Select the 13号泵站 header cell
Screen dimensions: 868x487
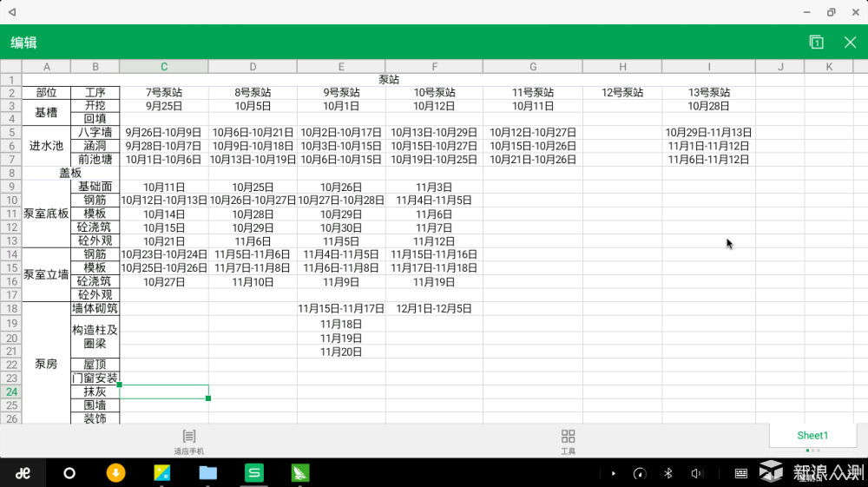(x=708, y=93)
